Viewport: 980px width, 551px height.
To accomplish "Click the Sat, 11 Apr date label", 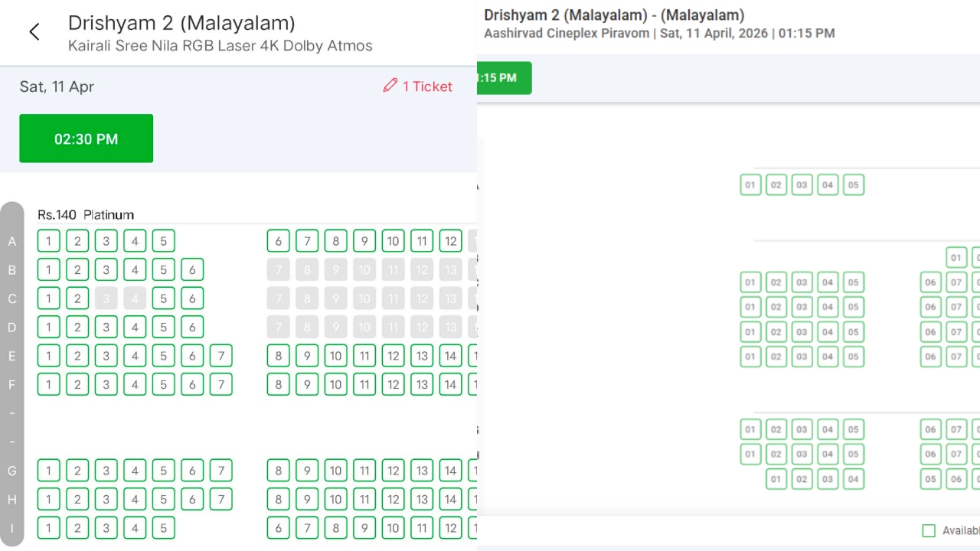I will click(57, 86).
